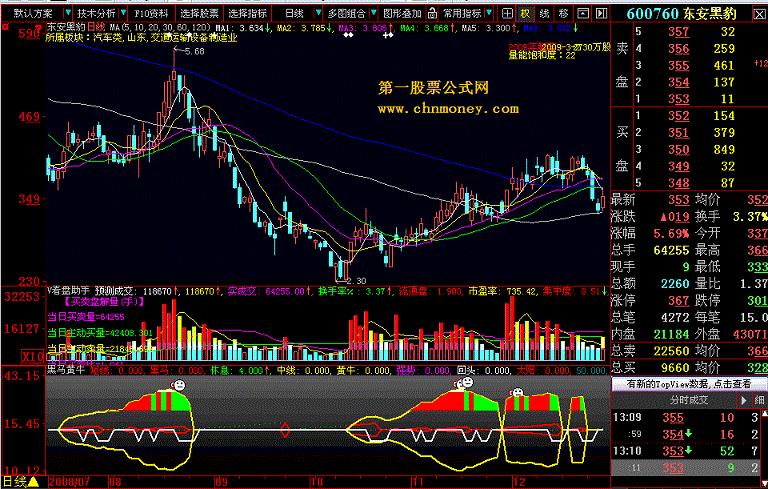768x489 pixels.
Task: Click 黑马黄牛 indicator name label
Action: click(x=66, y=370)
